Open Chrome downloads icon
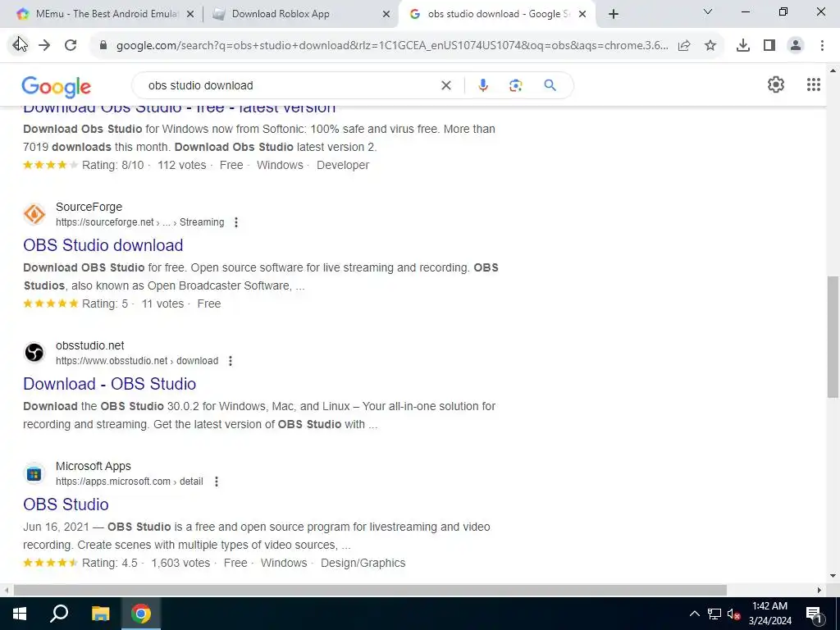The width and height of the screenshot is (840, 630). (743, 46)
